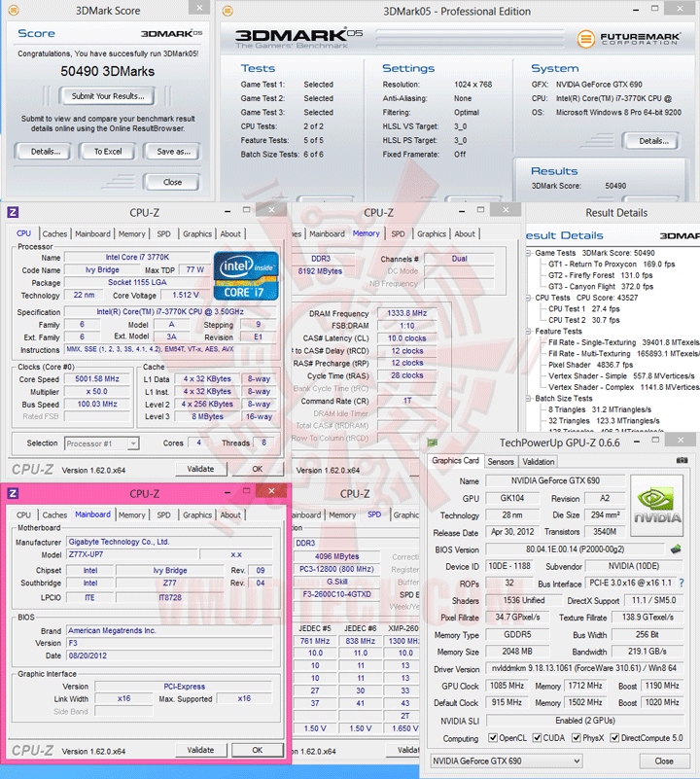700x779 pixels.
Task: Open the Graphics tab in top CPU-Z window
Action: (197, 234)
